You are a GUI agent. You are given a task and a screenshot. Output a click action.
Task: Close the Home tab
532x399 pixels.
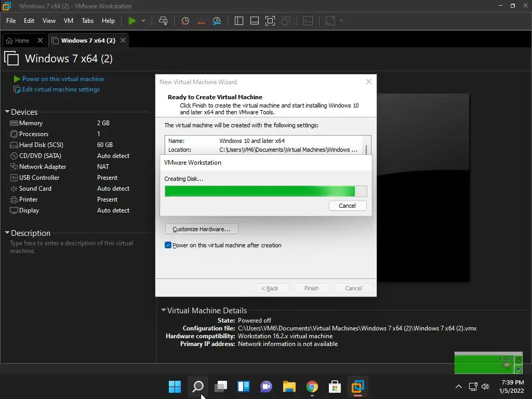(x=40, y=41)
